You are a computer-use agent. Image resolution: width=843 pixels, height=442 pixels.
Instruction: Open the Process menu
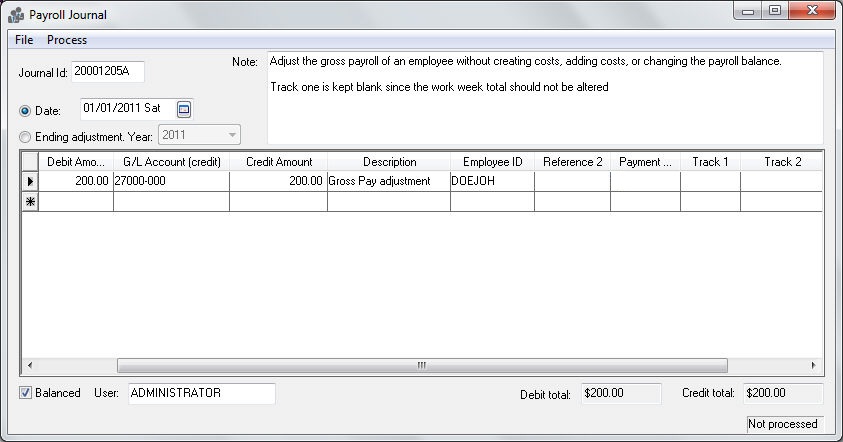(x=67, y=40)
